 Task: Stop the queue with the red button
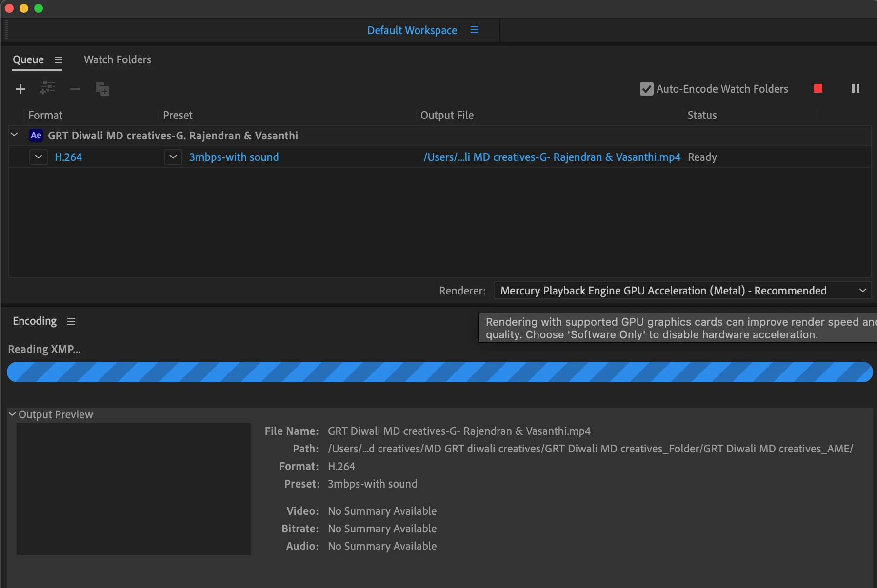[x=818, y=88]
